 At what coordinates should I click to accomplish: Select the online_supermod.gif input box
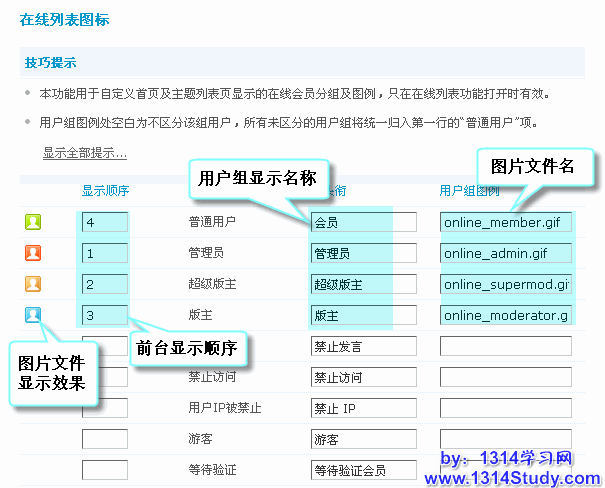pos(505,284)
